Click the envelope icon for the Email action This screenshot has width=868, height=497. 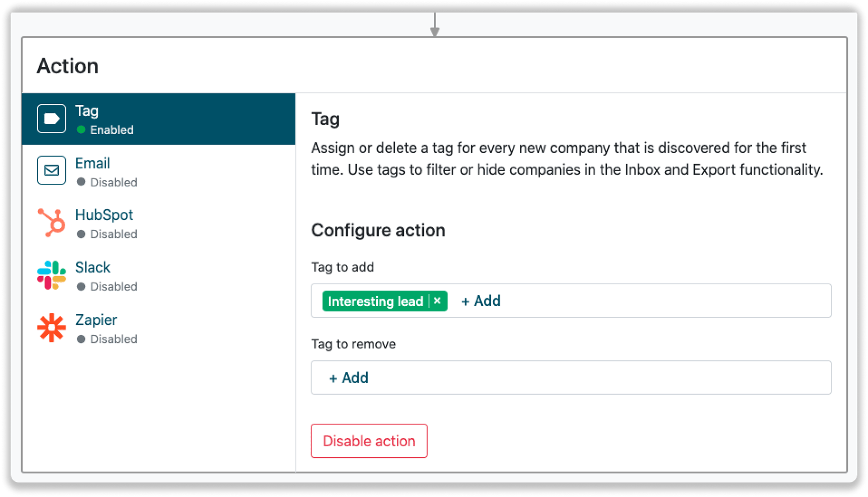51,170
